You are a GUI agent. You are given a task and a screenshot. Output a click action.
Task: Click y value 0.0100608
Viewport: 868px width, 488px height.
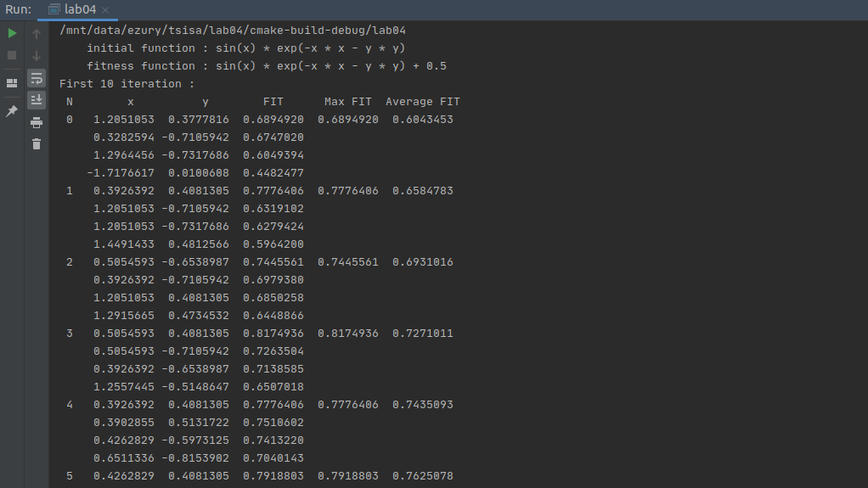[198, 173]
